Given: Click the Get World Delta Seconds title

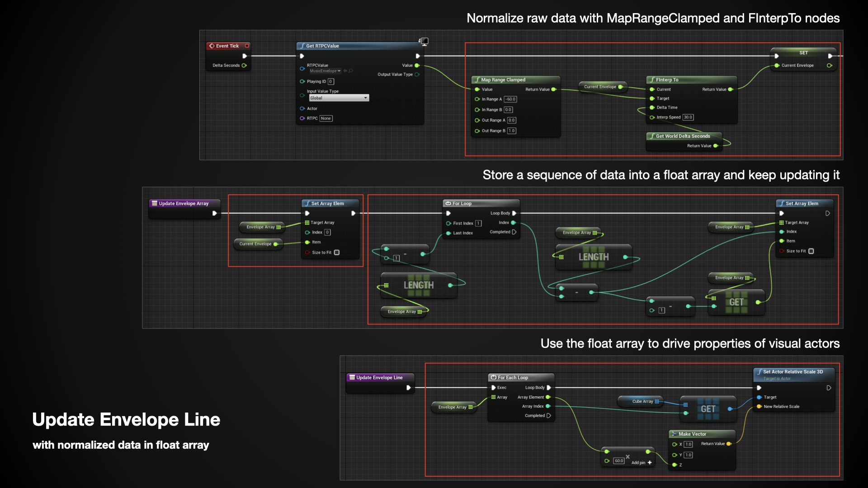Looking at the screenshot, I should click(683, 136).
